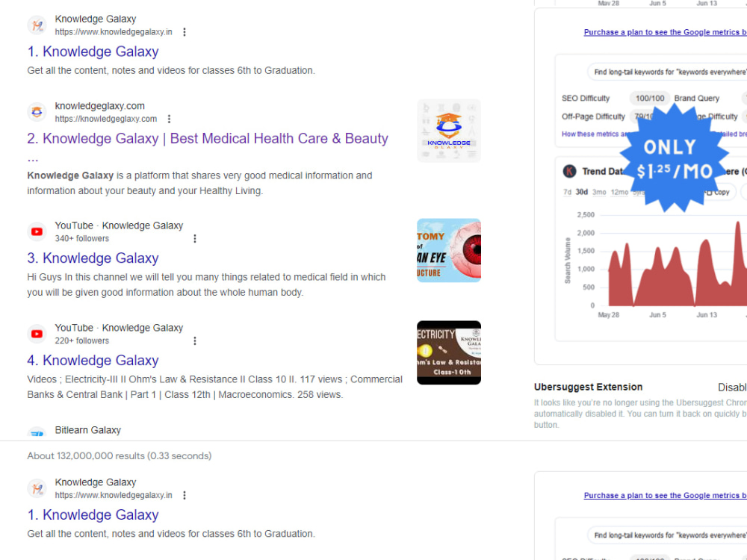The height and width of the screenshot is (560, 747).
Task: Copy the trend data with Copy button
Action: point(719,193)
